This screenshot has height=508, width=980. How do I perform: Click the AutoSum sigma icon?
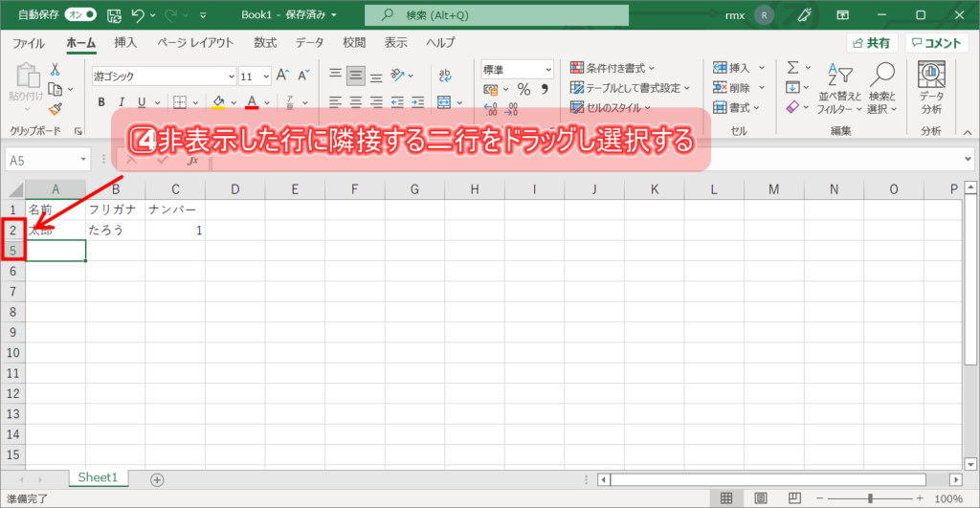click(x=792, y=67)
